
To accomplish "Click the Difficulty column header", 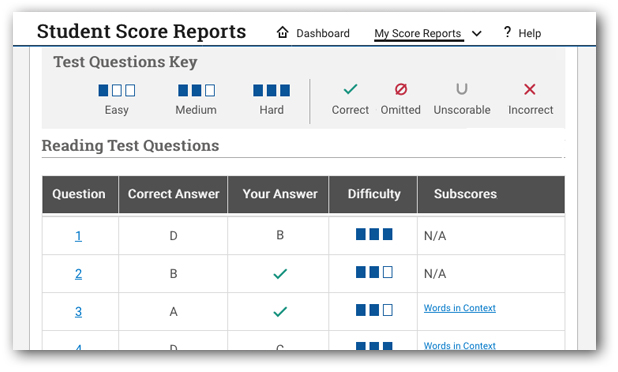I will click(373, 194).
